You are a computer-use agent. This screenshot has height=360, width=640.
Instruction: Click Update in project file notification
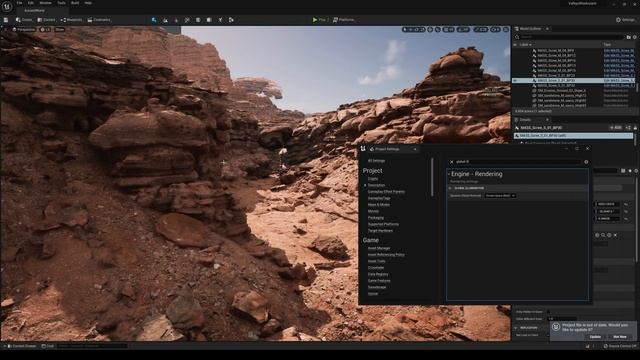(x=596, y=337)
